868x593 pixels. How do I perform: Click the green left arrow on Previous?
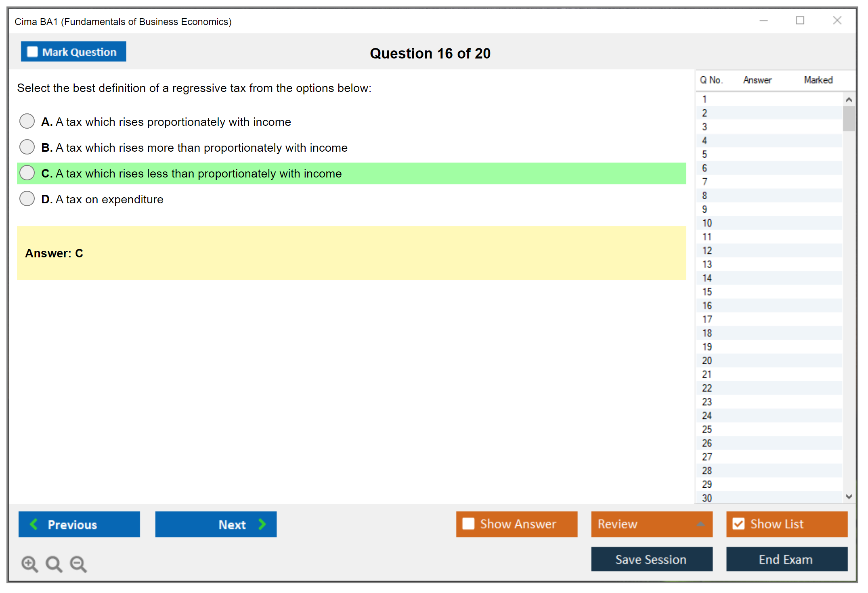(x=34, y=524)
